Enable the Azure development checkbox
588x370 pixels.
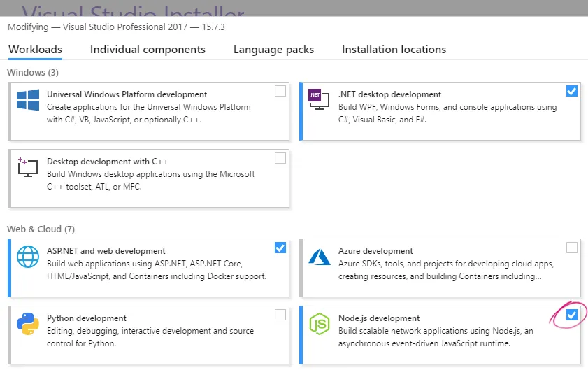click(572, 248)
